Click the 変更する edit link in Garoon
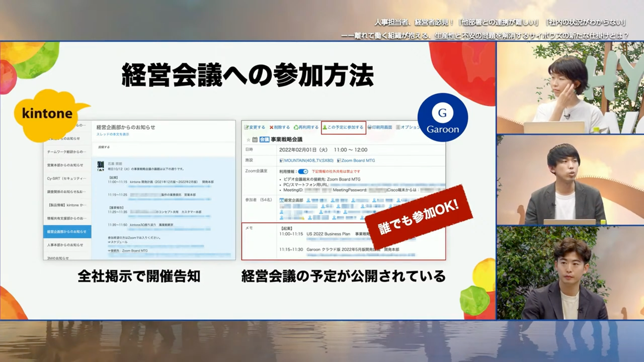 pyautogui.click(x=255, y=127)
